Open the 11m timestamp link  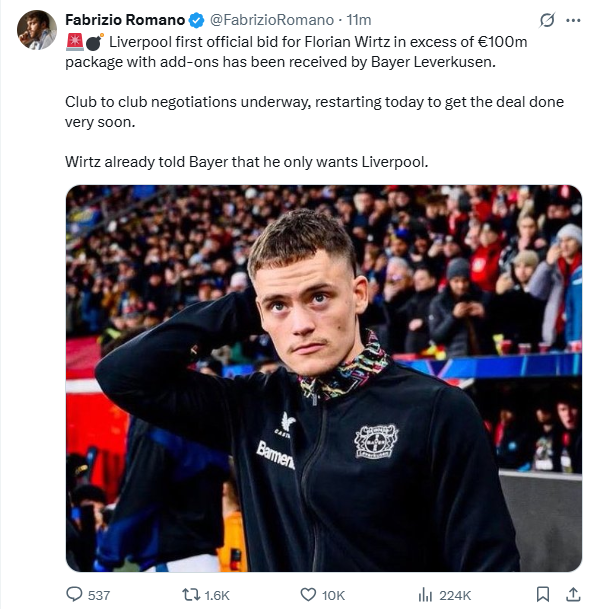pyautogui.click(x=359, y=20)
